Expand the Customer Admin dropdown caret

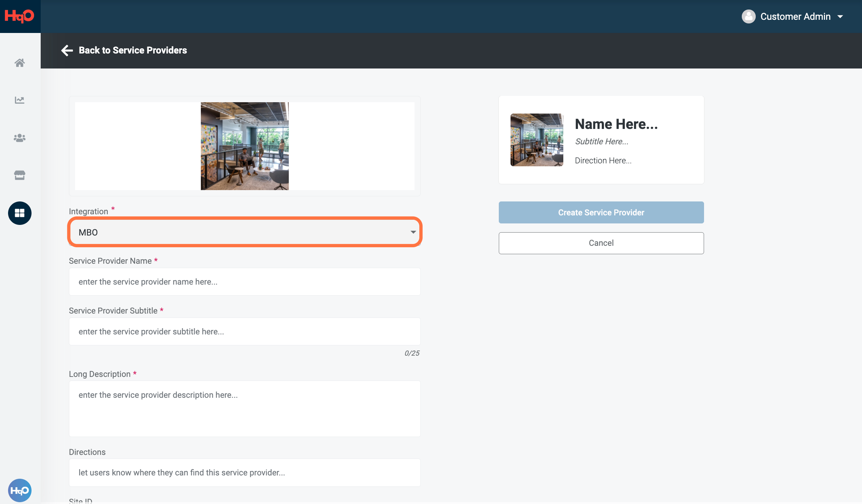840,17
